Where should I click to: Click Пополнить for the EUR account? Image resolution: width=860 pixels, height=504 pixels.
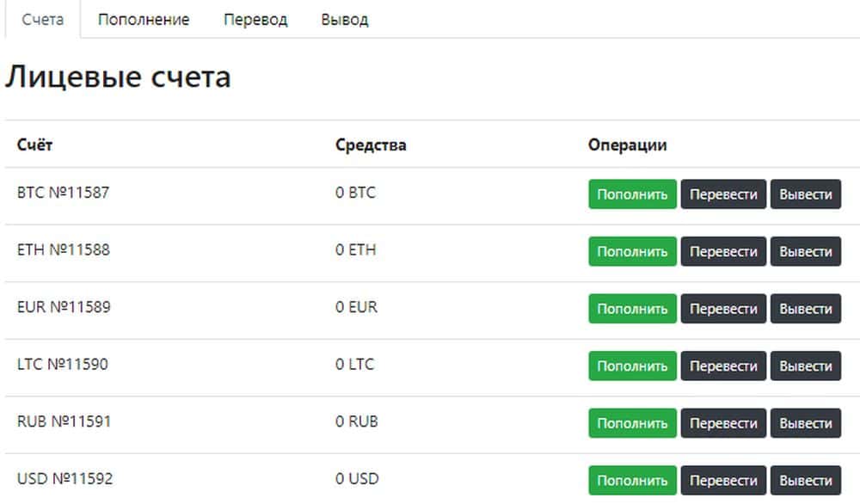point(632,309)
